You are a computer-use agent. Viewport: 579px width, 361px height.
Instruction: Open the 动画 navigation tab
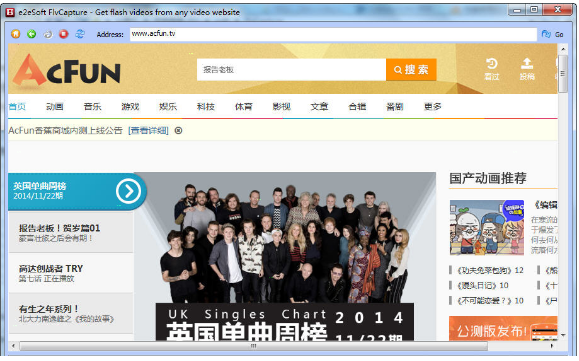pos(55,107)
